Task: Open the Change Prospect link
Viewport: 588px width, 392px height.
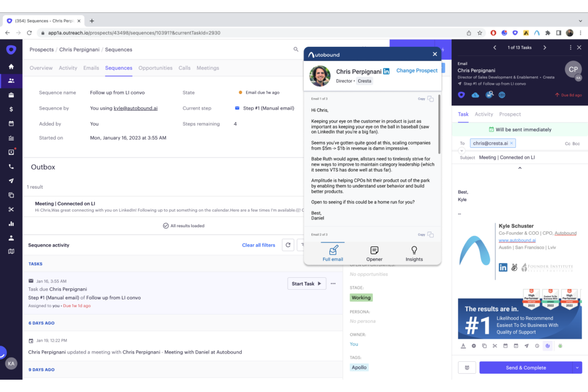Action: point(417,70)
